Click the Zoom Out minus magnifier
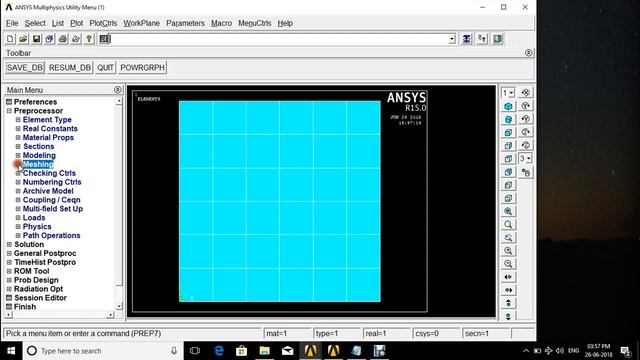Image resolution: width=640 pixels, height=360 pixels. tap(508, 263)
